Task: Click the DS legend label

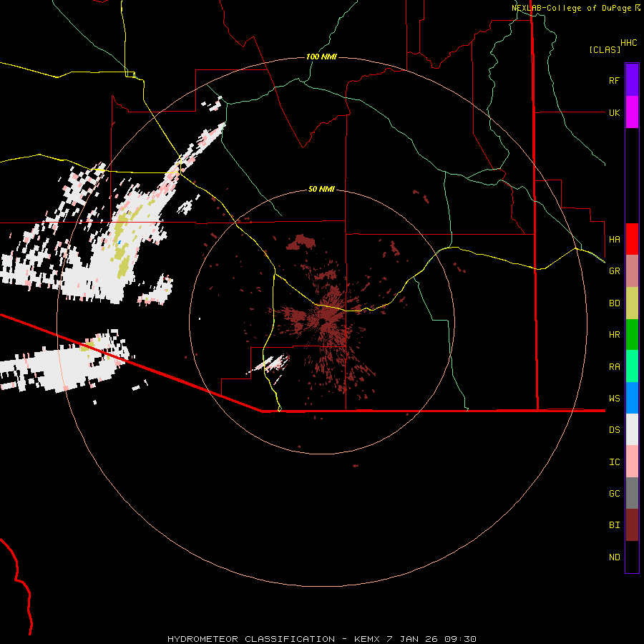Action: point(614,429)
